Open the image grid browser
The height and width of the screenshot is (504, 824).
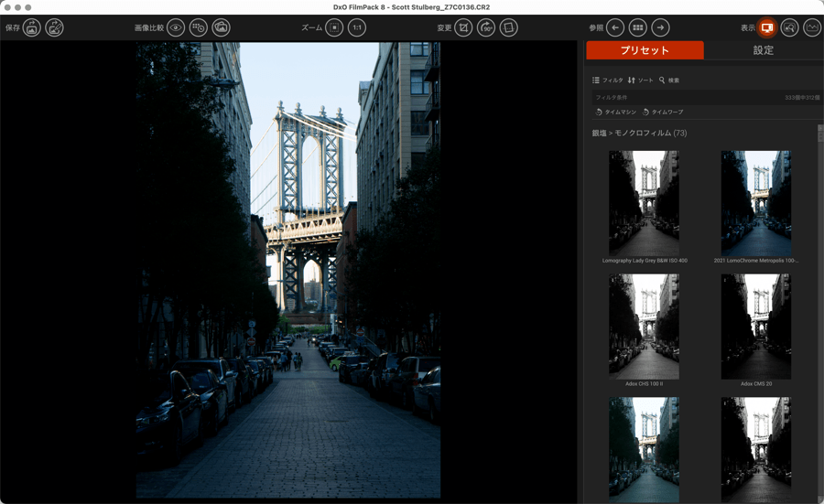click(638, 28)
